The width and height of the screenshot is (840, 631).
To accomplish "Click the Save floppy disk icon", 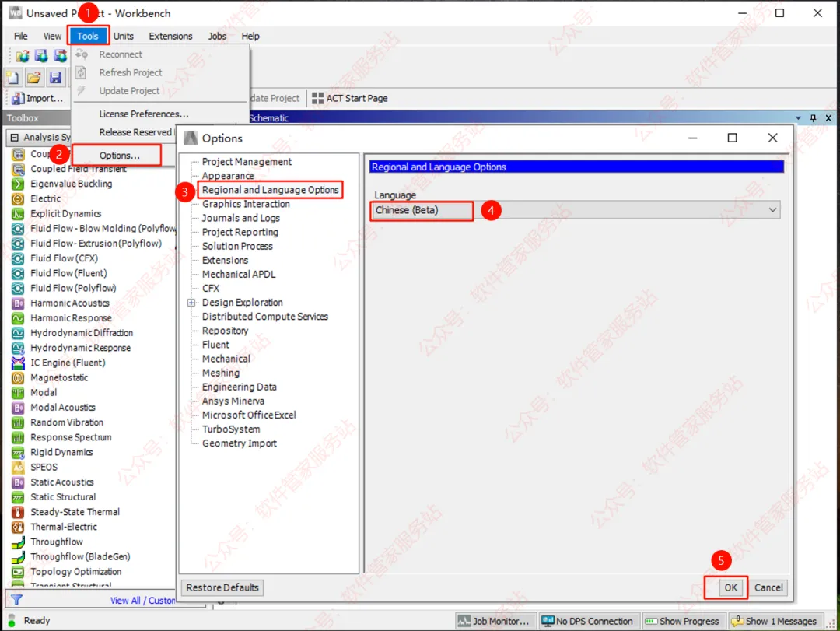I will pos(55,78).
